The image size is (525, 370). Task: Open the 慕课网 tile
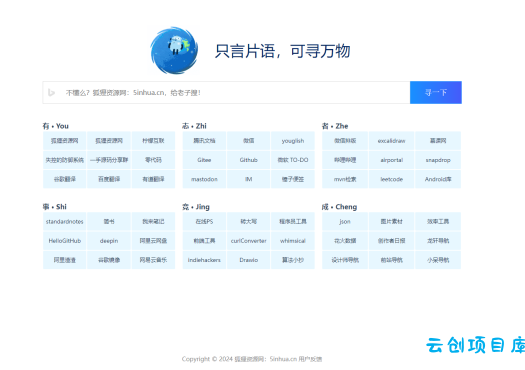coord(438,141)
